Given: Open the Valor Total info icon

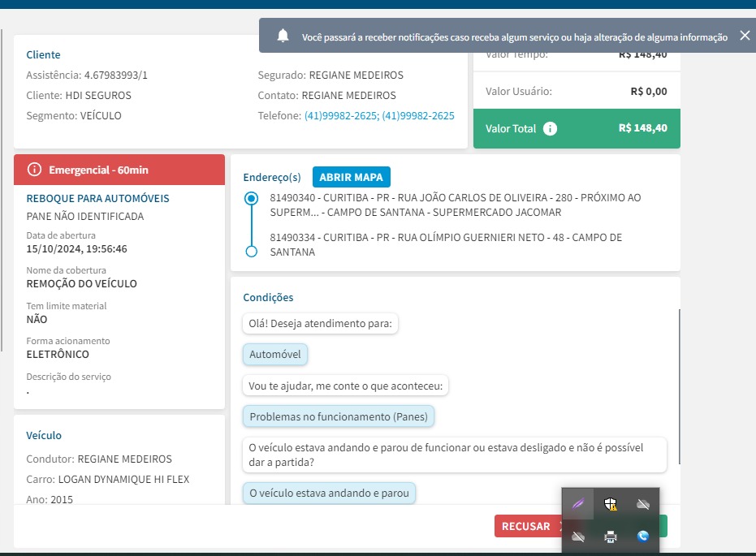Looking at the screenshot, I should [x=550, y=128].
